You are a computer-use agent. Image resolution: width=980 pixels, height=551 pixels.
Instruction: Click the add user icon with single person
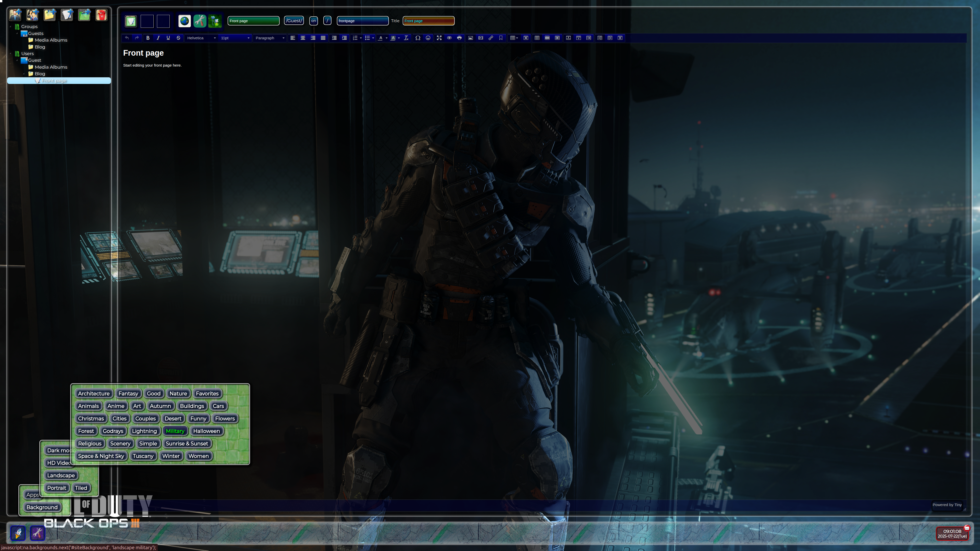[x=15, y=15]
